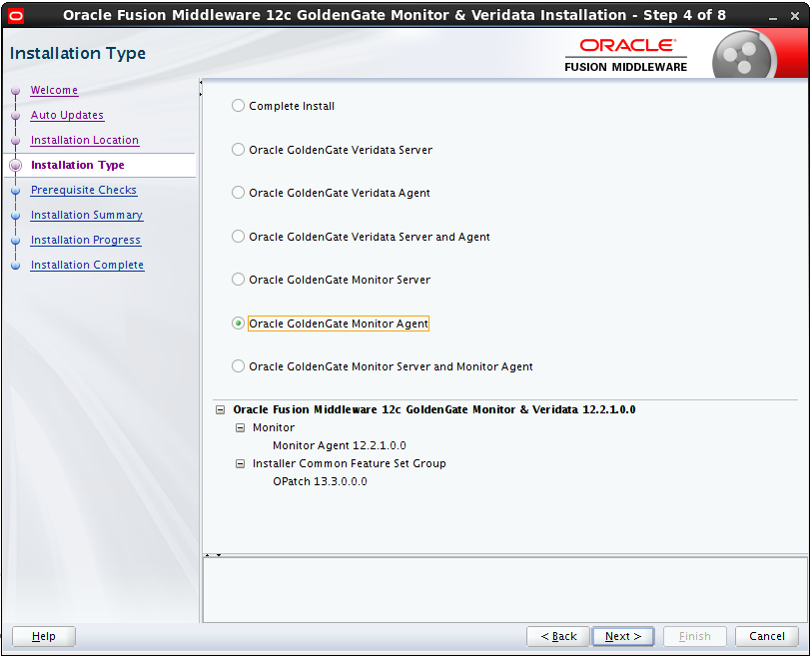This screenshot has height=657, width=812.
Task: Click the Auto Updates step bullet icon
Action: [x=16, y=116]
